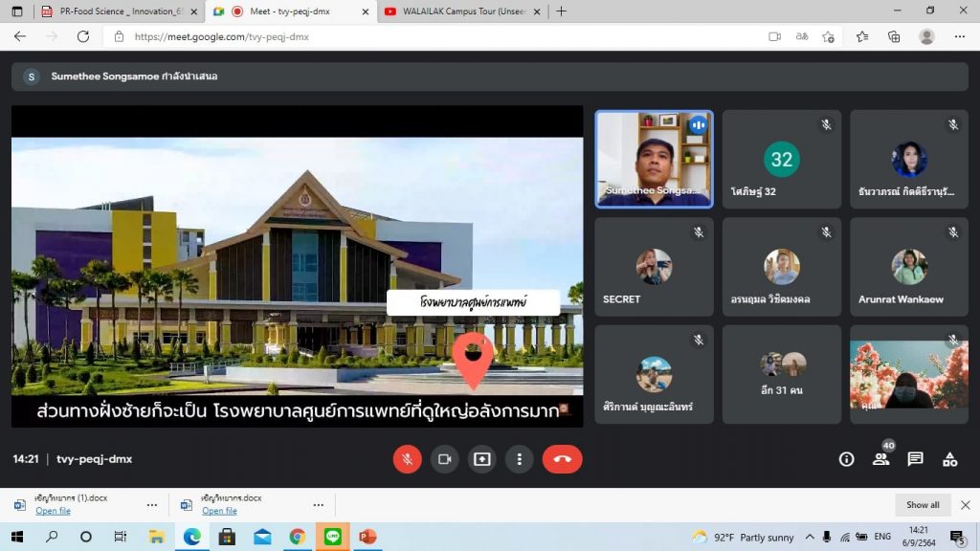Screen dimensions: 980x551
Task: Show everyone in the participants list
Action: (x=880, y=459)
